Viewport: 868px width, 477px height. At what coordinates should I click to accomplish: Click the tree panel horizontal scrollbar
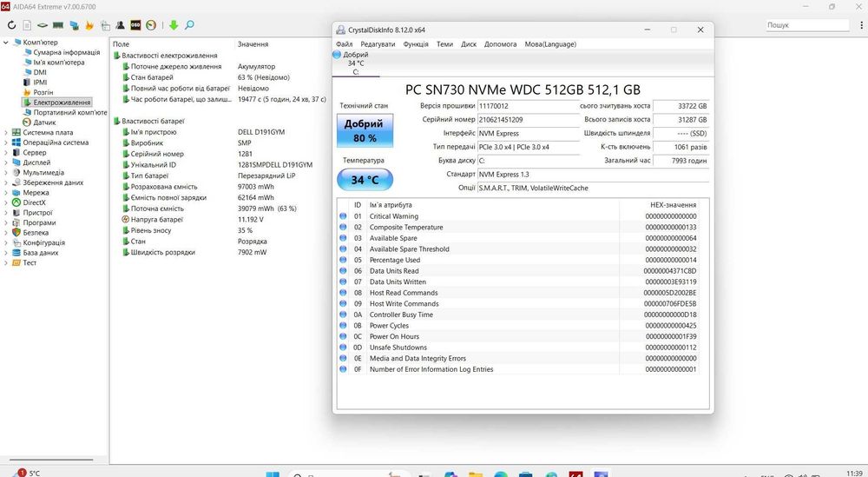click(51, 460)
